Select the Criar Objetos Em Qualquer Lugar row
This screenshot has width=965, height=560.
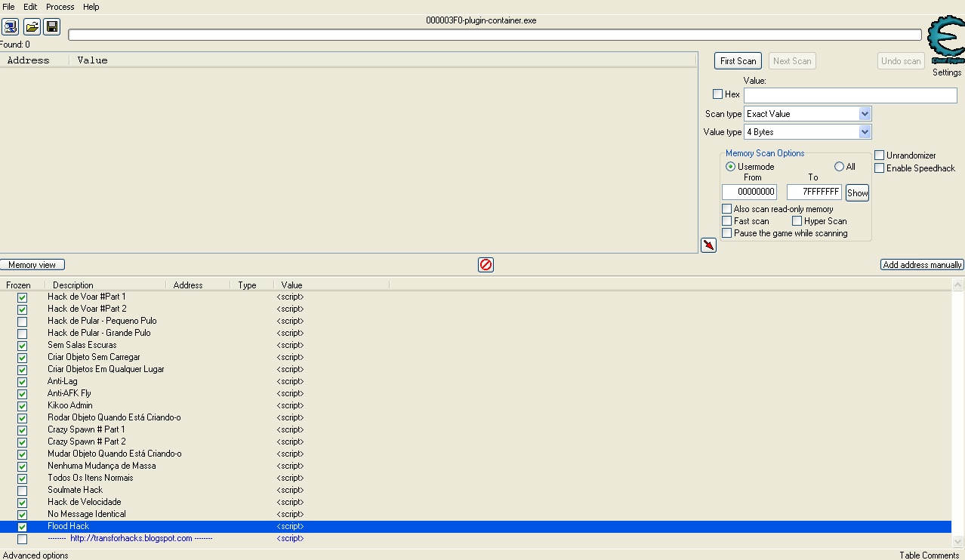coord(476,369)
